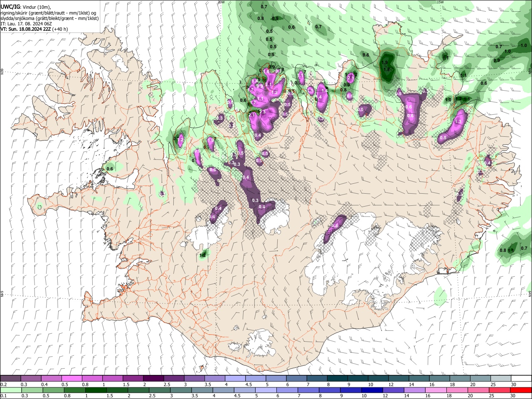Click the 1.9 value on the dark green cell

(384, 63)
